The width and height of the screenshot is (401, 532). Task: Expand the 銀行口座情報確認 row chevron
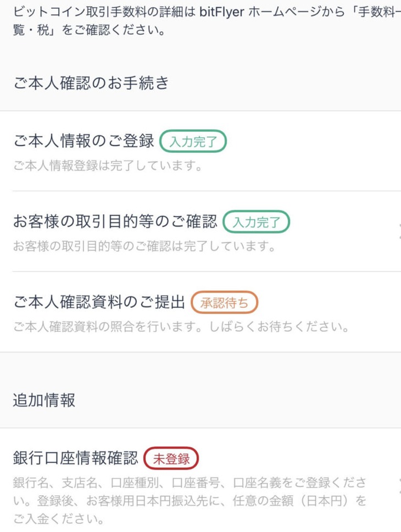pos(398,484)
